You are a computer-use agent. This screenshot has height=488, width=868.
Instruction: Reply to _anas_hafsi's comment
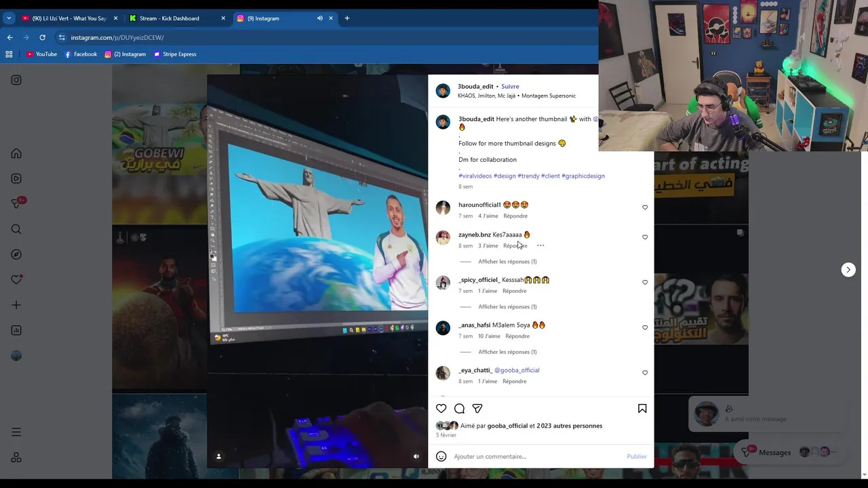[517, 336]
